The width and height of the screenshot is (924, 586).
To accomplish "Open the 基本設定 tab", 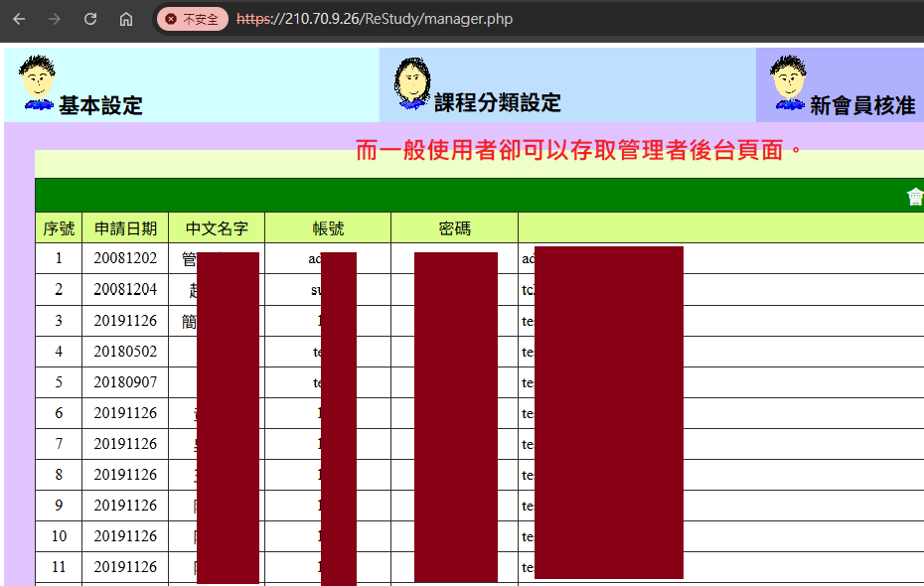I will point(100,106).
